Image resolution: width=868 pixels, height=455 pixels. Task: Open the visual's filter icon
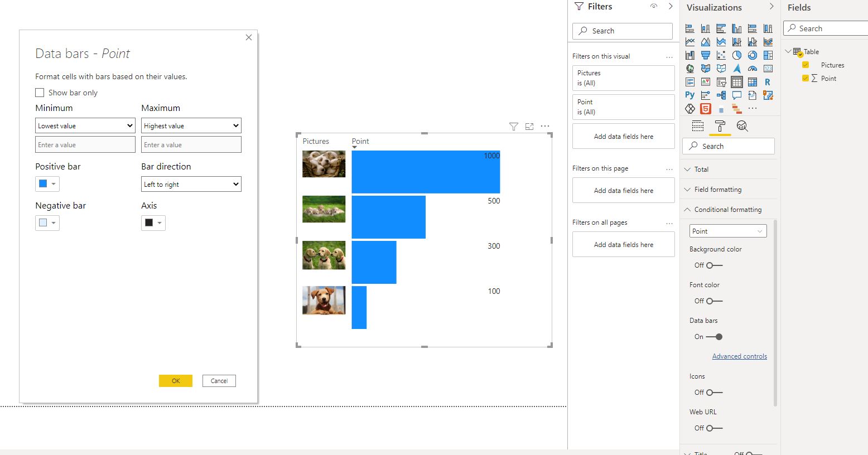(x=514, y=127)
